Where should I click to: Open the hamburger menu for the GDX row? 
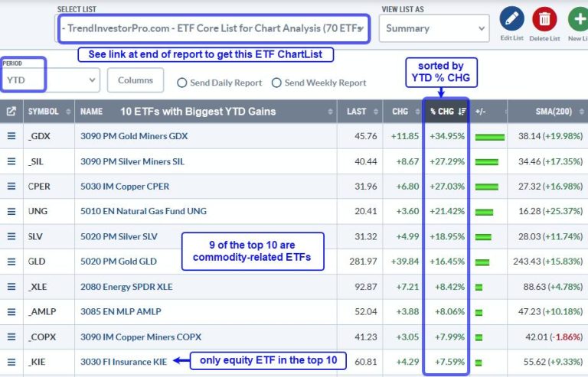[11, 137]
